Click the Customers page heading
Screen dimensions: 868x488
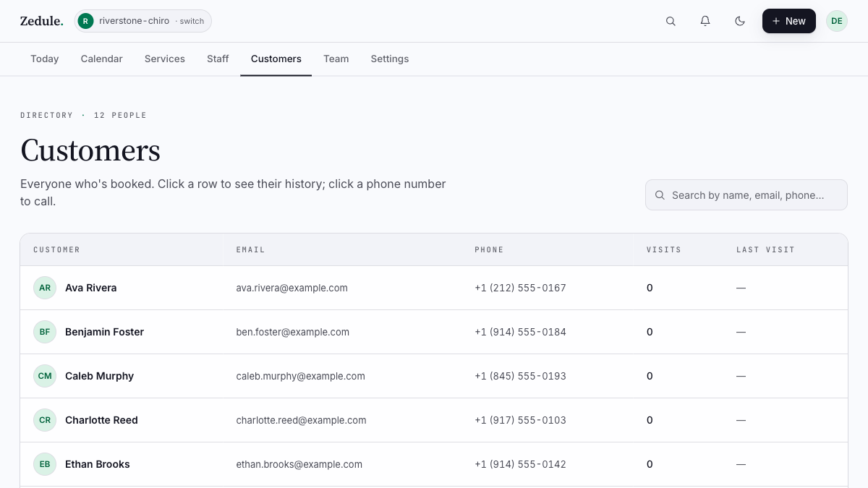[x=90, y=150]
